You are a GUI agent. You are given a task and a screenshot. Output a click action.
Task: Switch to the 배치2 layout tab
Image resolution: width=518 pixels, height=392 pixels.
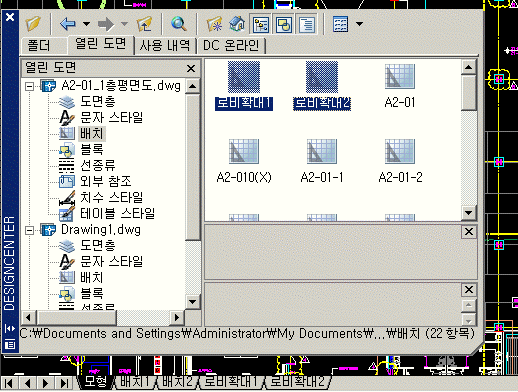pyautogui.click(x=178, y=382)
